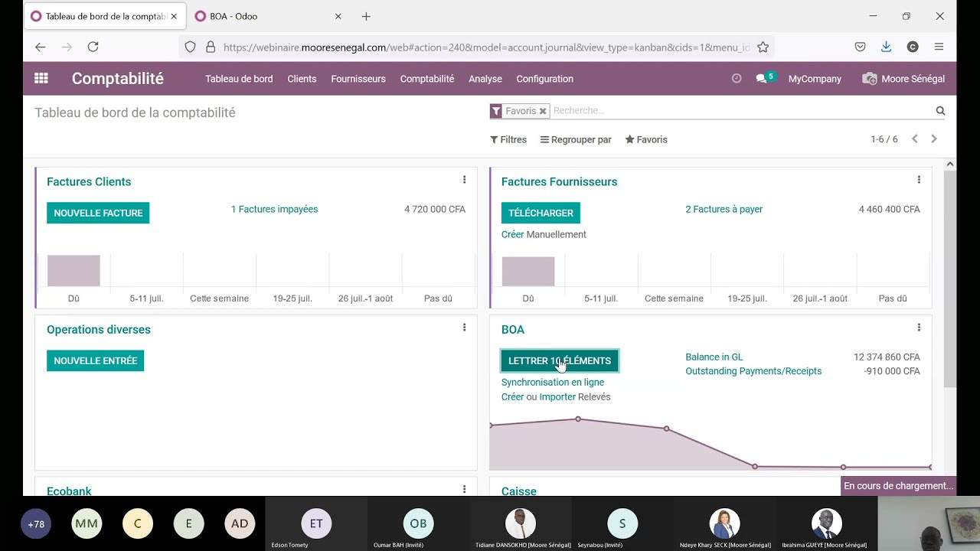Click the Importer link in BOA card
This screenshot has height=551, width=980.
click(557, 396)
